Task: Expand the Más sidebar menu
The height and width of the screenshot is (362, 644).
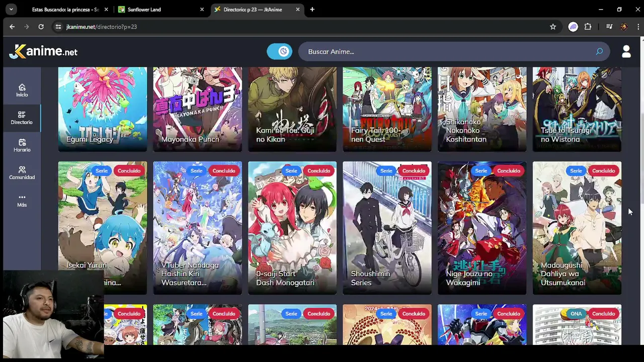Action: 22,201
